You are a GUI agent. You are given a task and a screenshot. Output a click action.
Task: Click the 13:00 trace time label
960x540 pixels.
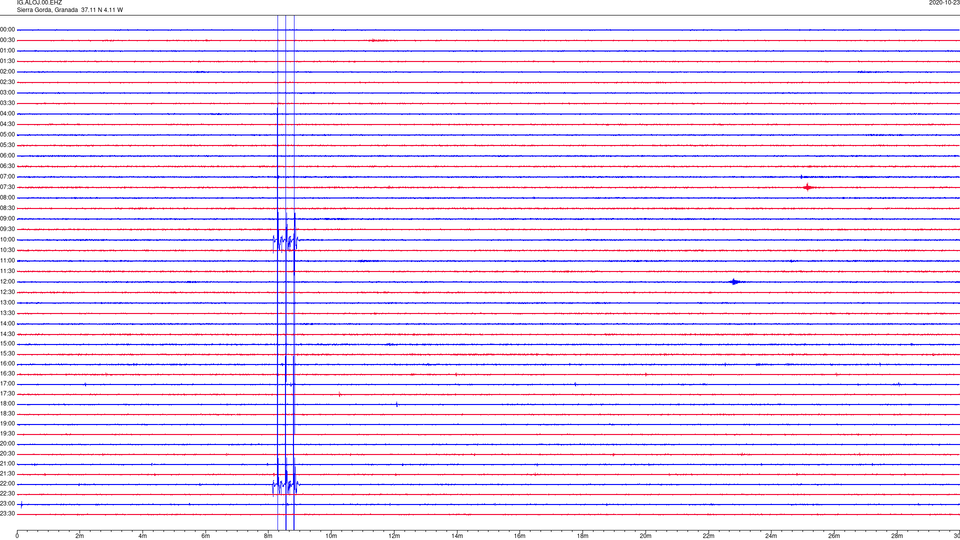(7, 302)
